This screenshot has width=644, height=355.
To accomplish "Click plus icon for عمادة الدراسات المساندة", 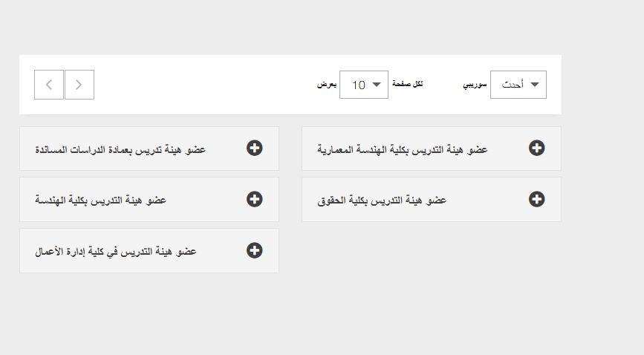I will click(x=254, y=149).
